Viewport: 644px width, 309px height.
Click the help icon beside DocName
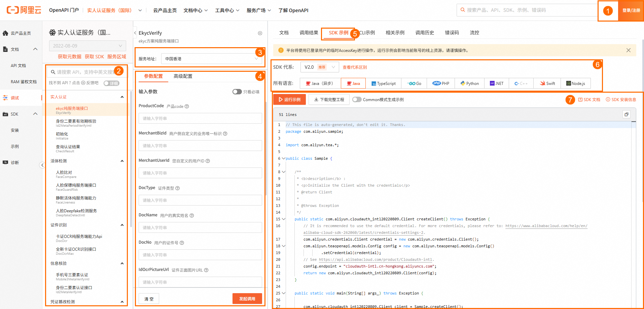192,216
